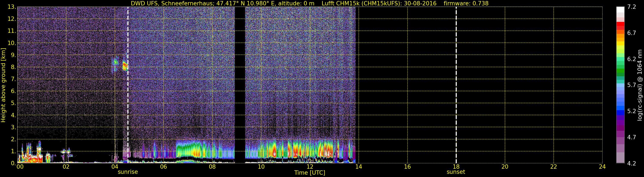Click the colorbar value '5.7'
Viewport: 644px width, 177px height.
coord(632,85)
